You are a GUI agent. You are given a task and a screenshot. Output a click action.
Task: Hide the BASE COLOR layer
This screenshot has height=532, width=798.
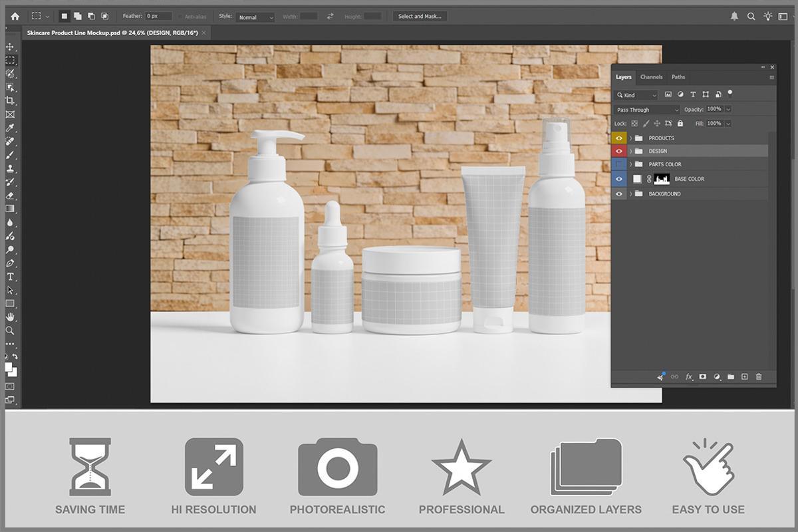pos(619,179)
